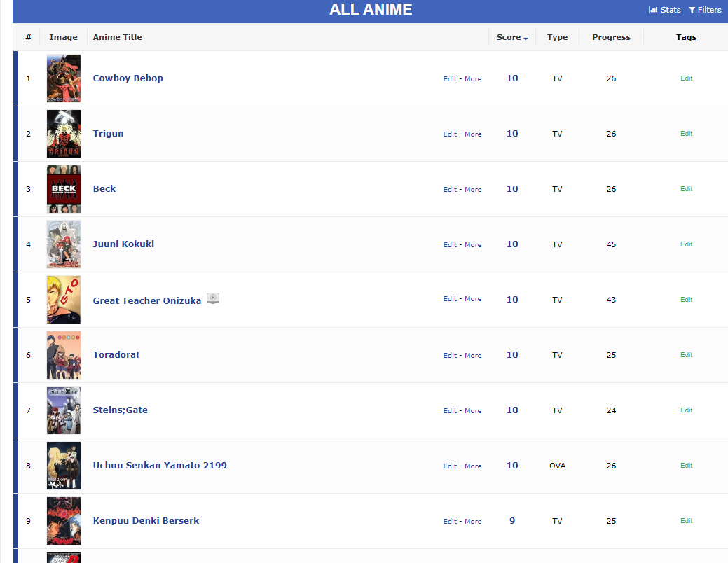Sort by Anime Title column header
728x563 pixels.
pos(117,37)
